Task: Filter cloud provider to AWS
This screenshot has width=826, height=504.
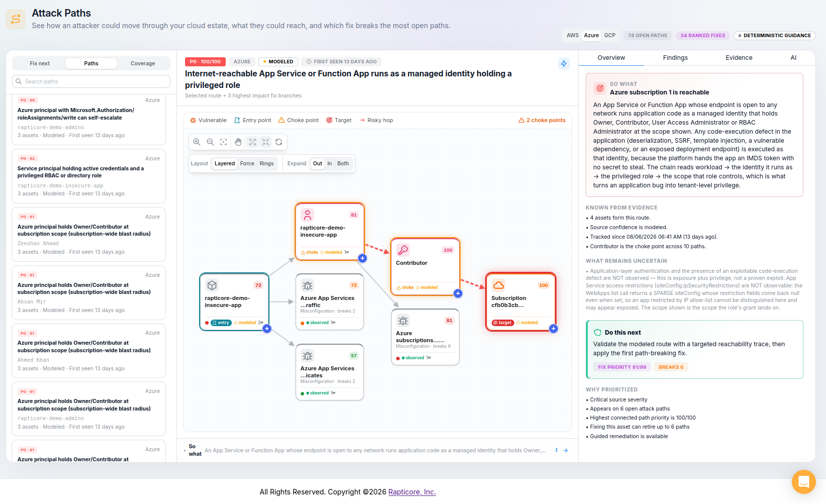Action: tap(573, 36)
